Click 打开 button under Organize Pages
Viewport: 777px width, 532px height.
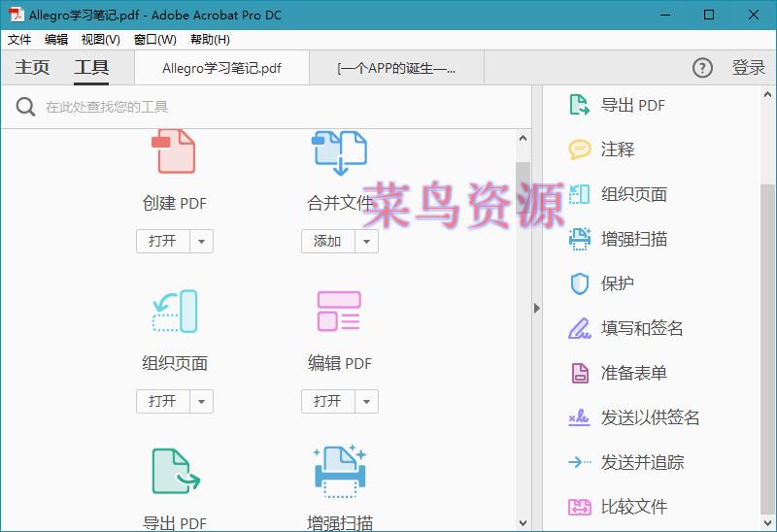(162, 402)
